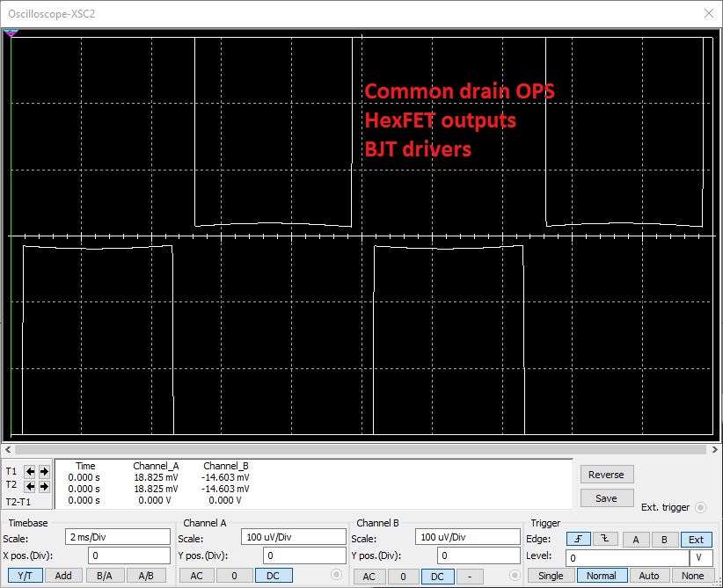Viewport: 723px width, 588px height.
Task: Edit Channel B Y pos. (Div) field
Action: [478, 555]
